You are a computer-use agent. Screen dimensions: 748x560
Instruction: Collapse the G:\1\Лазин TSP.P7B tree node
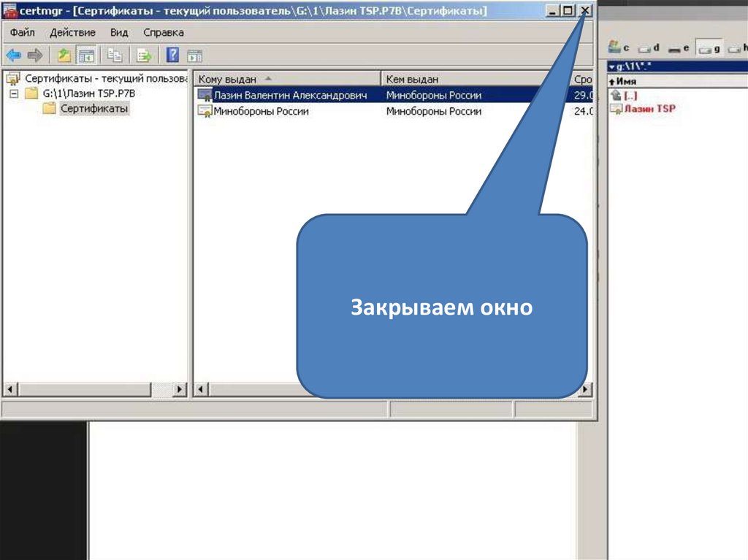point(14,93)
